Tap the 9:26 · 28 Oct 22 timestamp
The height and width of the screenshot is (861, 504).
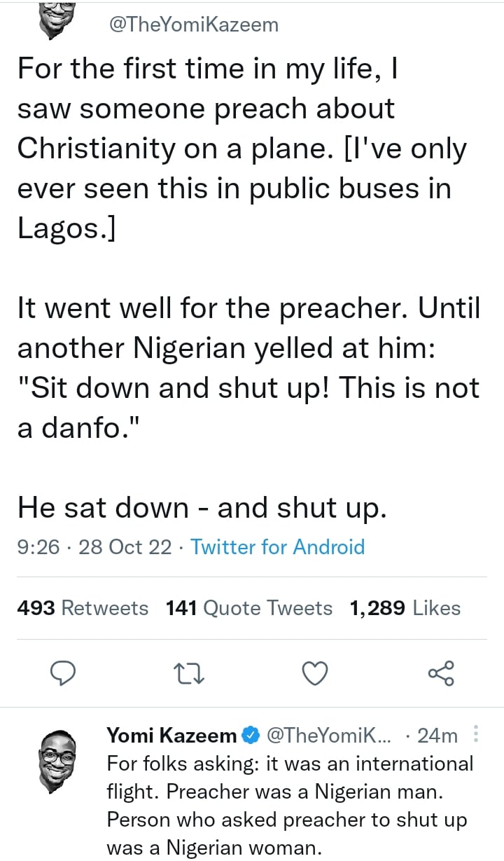tap(94, 546)
